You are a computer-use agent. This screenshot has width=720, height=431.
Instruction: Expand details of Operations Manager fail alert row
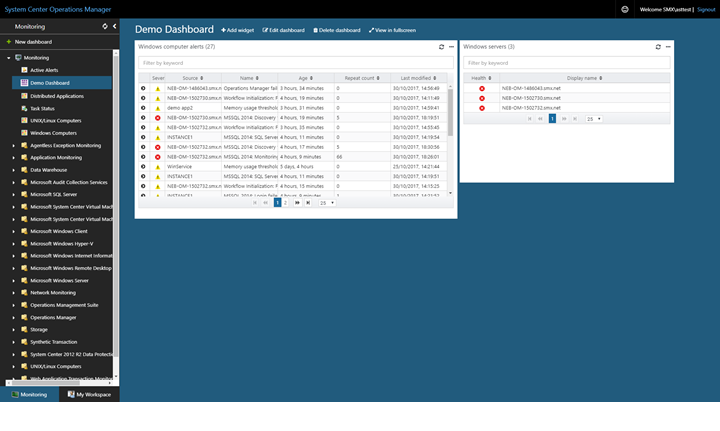pos(143,88)
